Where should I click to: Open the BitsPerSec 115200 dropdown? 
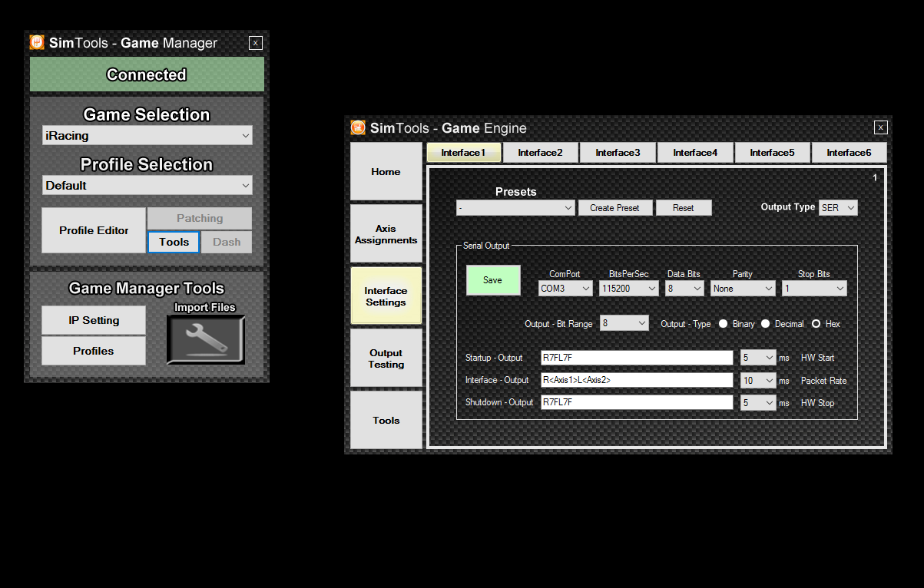629,289
